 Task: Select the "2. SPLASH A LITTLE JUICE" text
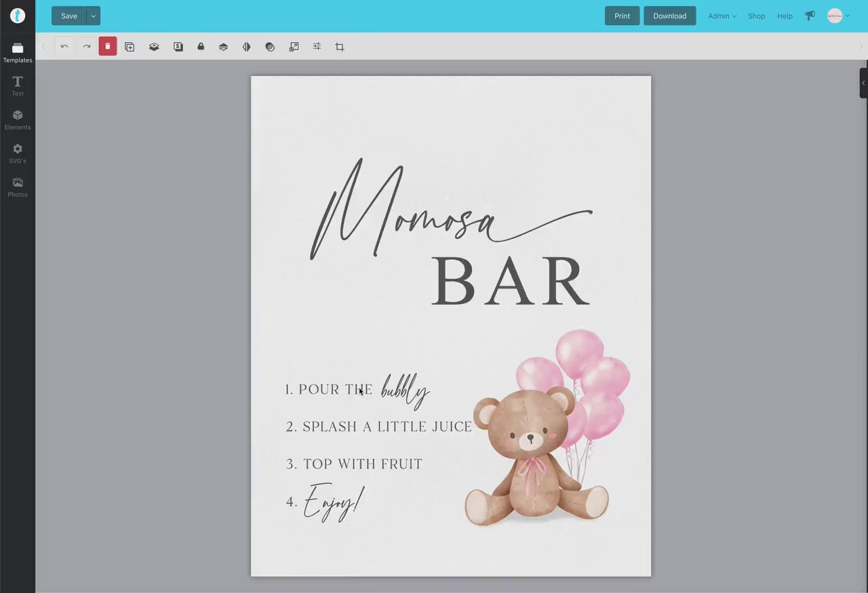(378, 427)
